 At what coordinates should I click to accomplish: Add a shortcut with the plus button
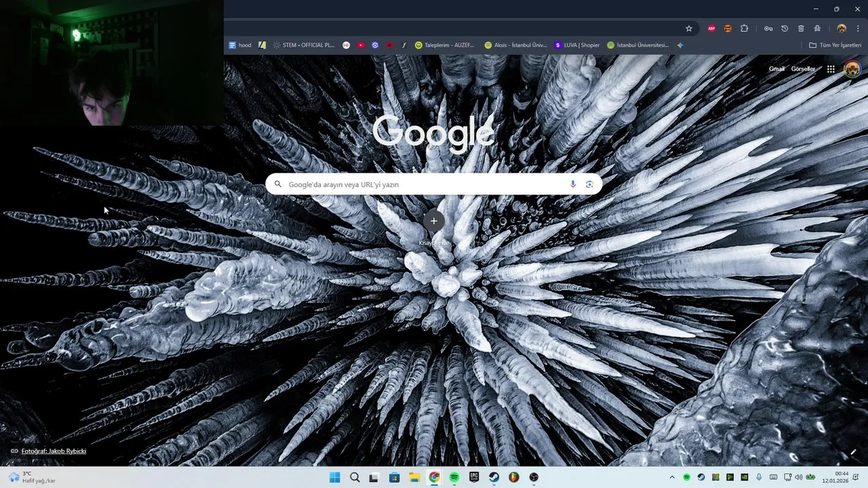[x=434, y=221]
